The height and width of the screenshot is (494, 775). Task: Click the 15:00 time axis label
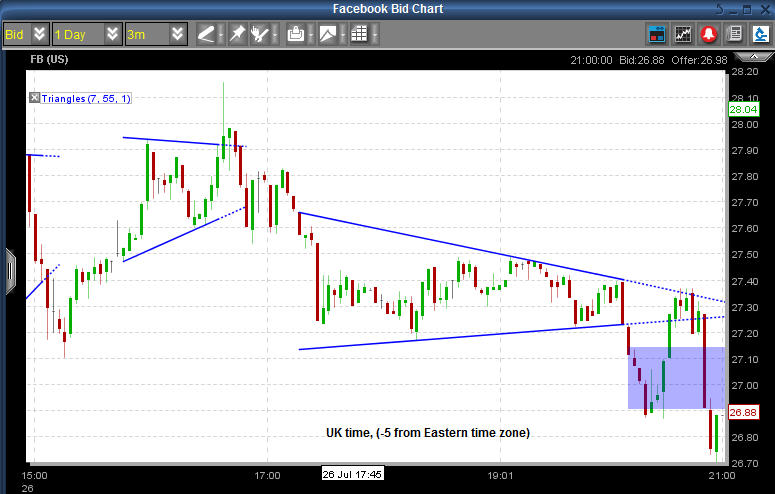point(34,476)
